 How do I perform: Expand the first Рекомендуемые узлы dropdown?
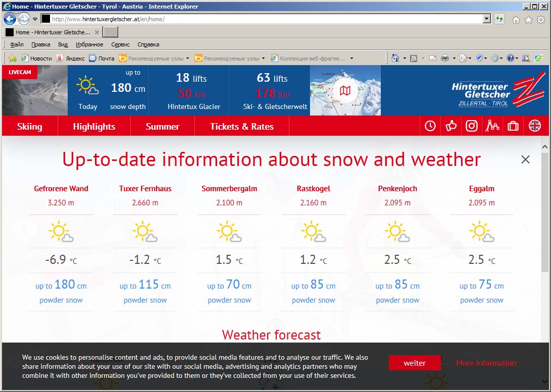187,59
